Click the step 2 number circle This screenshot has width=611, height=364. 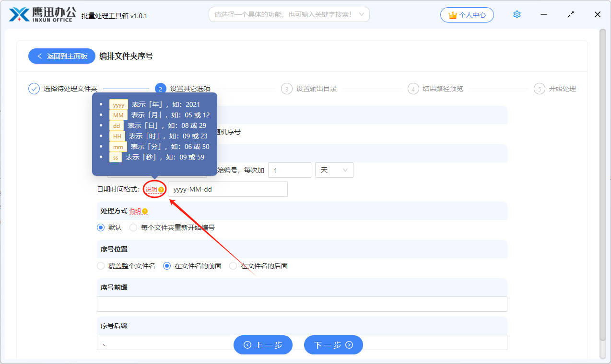[161, 89]
